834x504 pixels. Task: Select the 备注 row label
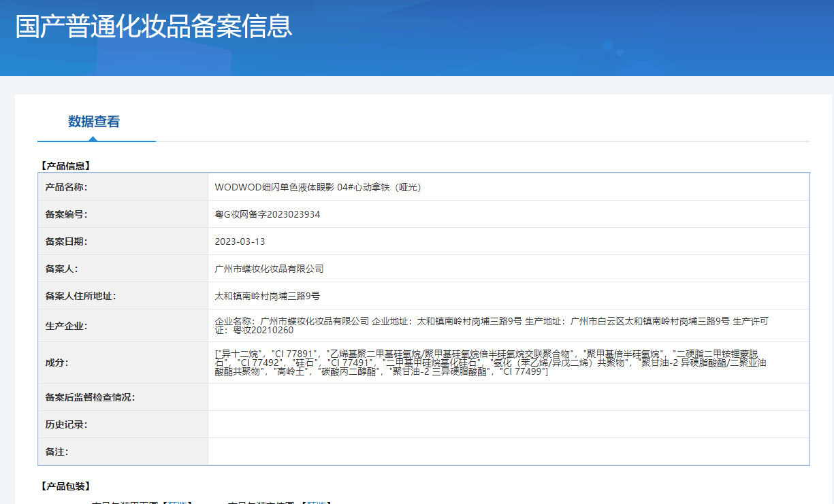coord(57,452)
